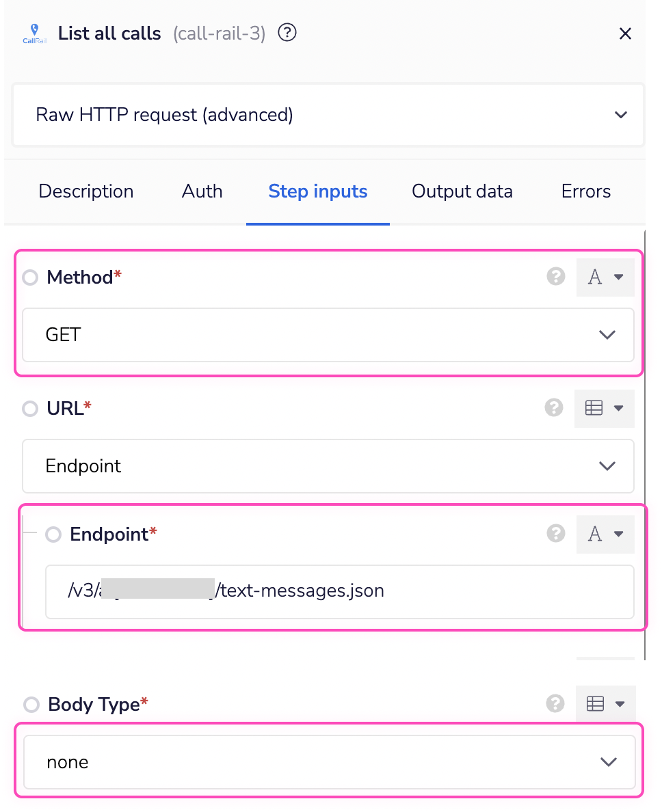Click the help icon beside Body Type
Image resolution: width=662 pixels, height=812 pixels.
tap(555, 704)
